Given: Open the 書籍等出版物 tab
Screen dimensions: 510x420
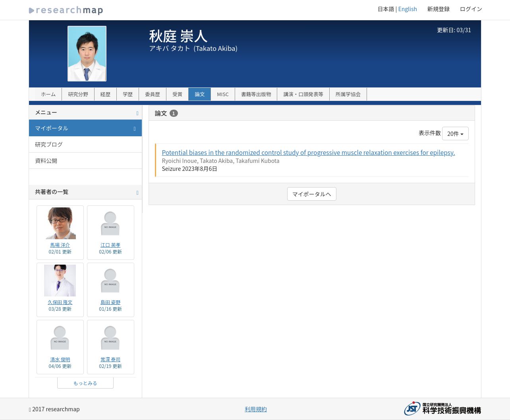Looking at the screenshot, I should (256, 94).
